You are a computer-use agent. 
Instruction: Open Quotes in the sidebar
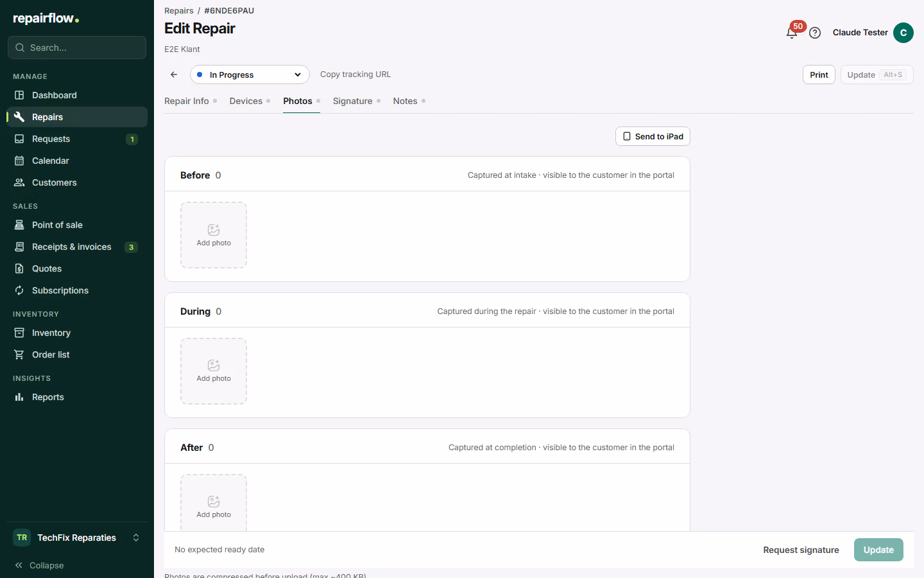77,268
